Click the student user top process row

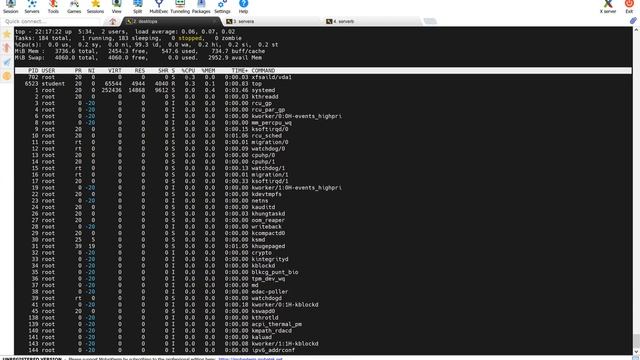coord(323,84)
